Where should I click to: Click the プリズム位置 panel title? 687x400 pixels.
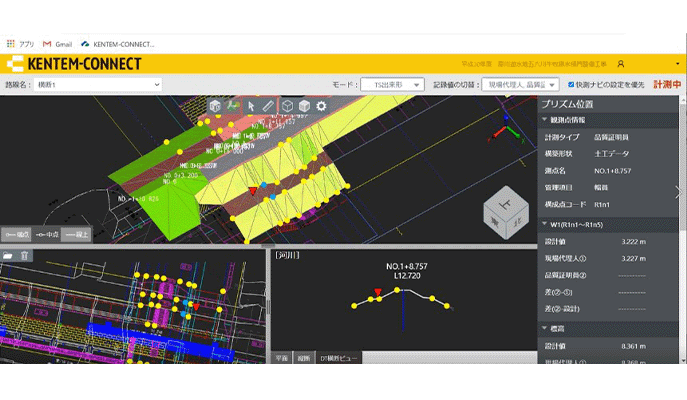coord(567,104)
